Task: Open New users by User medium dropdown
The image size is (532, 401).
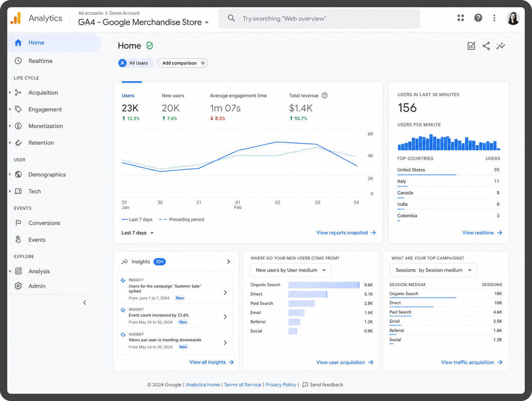Action: 290,270
